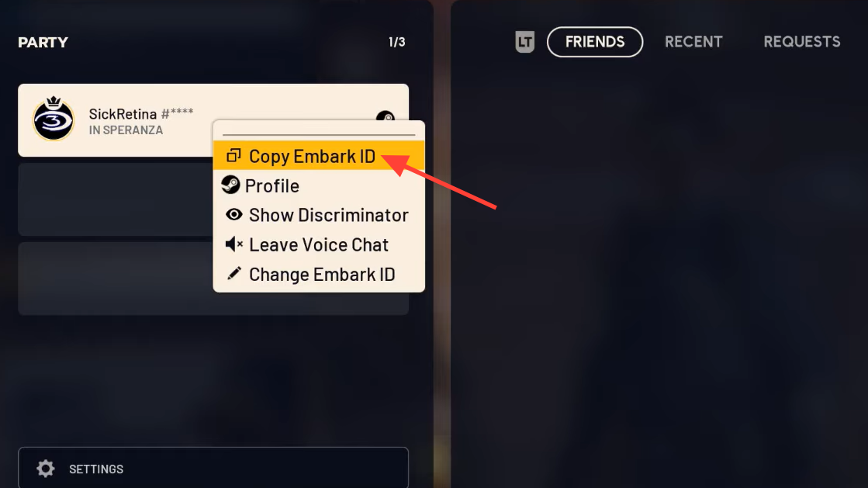Click the second empty party slot
The height and width of the screenshot is (488, 868).
tap(213, 279)
